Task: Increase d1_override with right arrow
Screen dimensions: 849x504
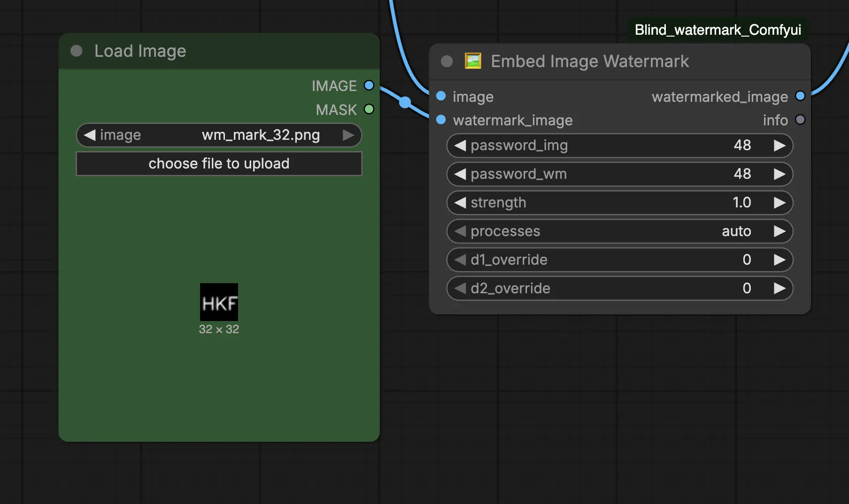Action: click(780, 260)
